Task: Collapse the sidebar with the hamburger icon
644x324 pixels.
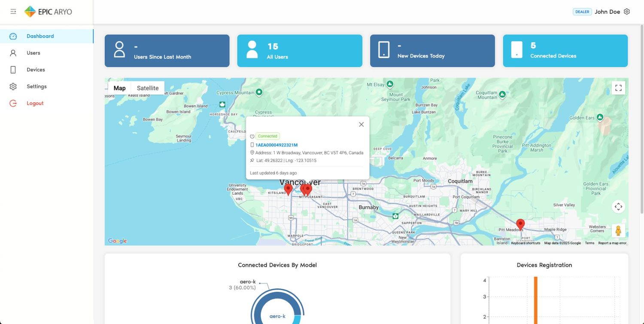Action: 13,12
